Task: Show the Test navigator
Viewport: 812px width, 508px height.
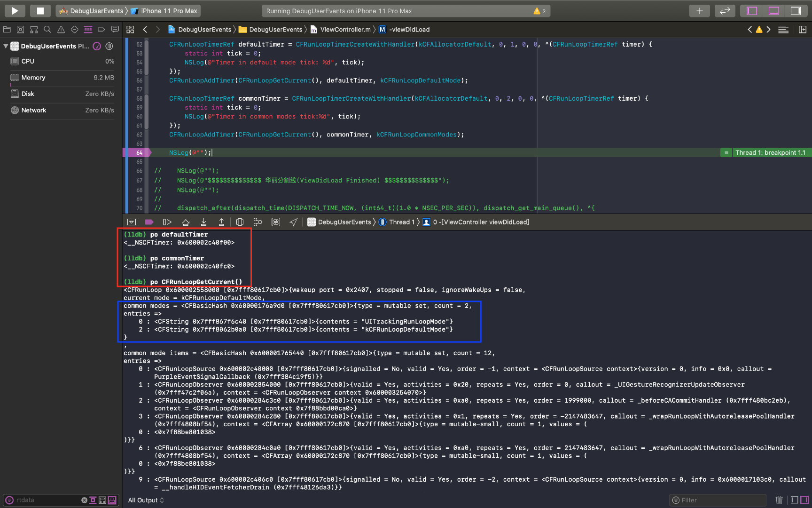Action: 74,29
